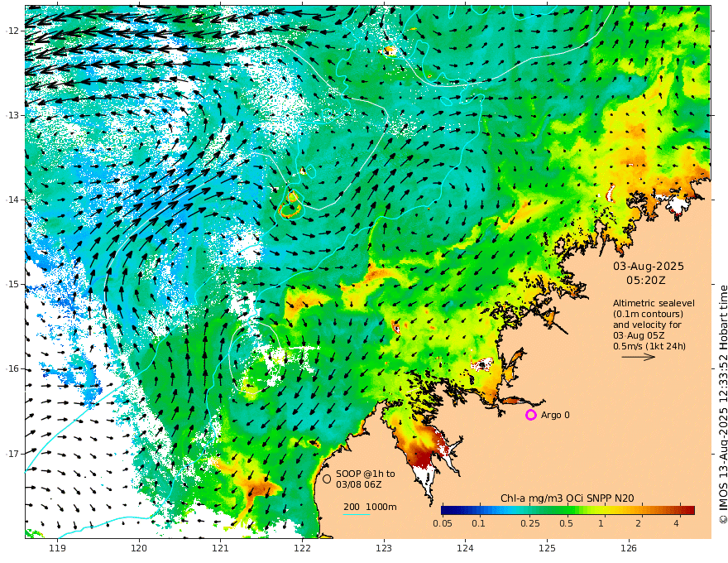Click latitude axis label -12
This screenshot has width=728, height=563.
click(x=12, y=31)
